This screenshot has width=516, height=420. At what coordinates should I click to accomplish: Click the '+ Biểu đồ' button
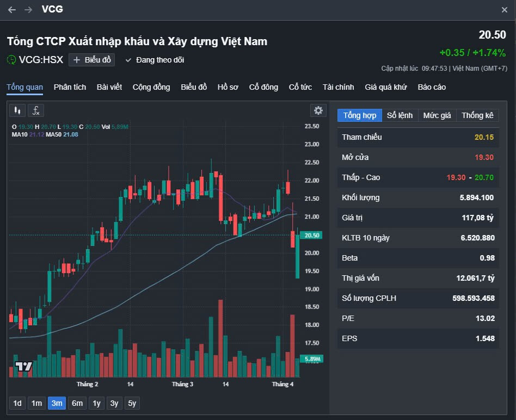pyautogui.click(x=91, y=60)
